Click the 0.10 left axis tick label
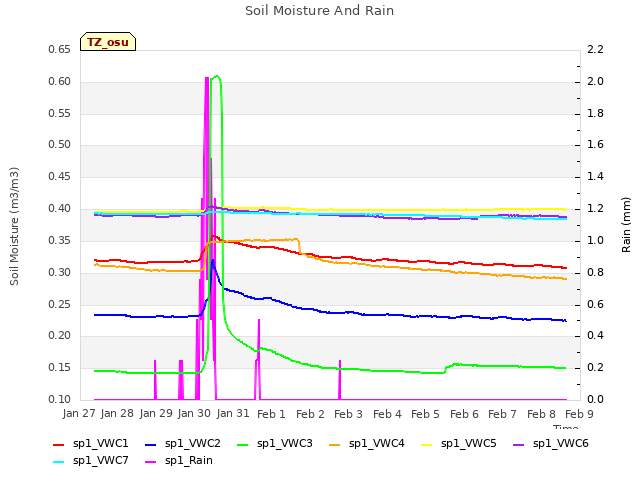 tap(60, 399)
